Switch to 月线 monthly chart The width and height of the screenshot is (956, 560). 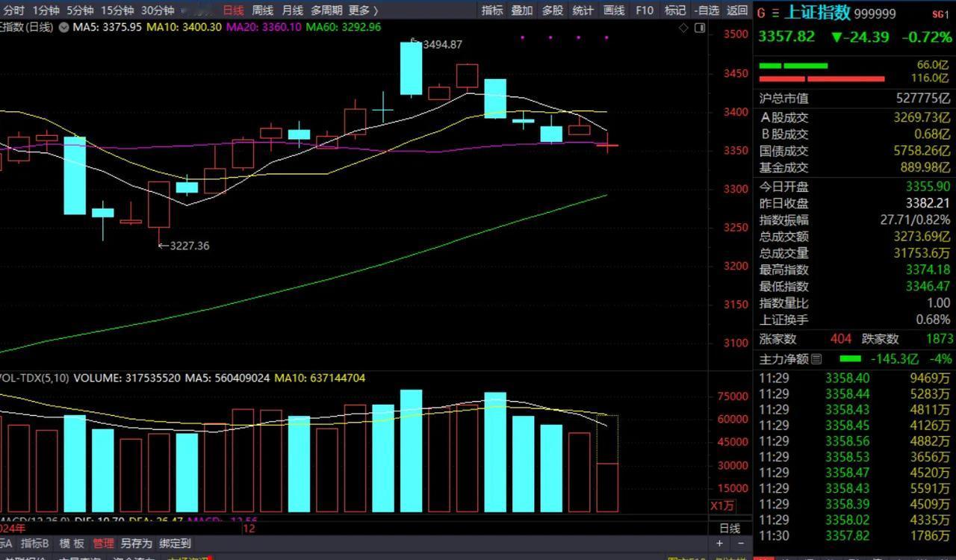293,10
